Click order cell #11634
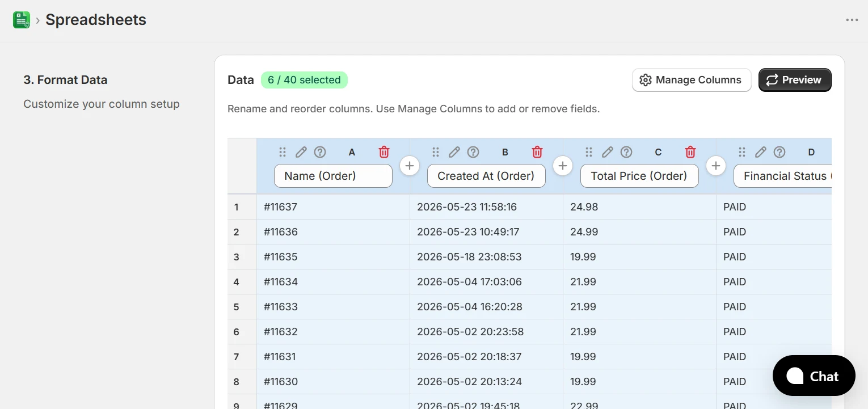 pyautogui.click(x=333, y=282)
